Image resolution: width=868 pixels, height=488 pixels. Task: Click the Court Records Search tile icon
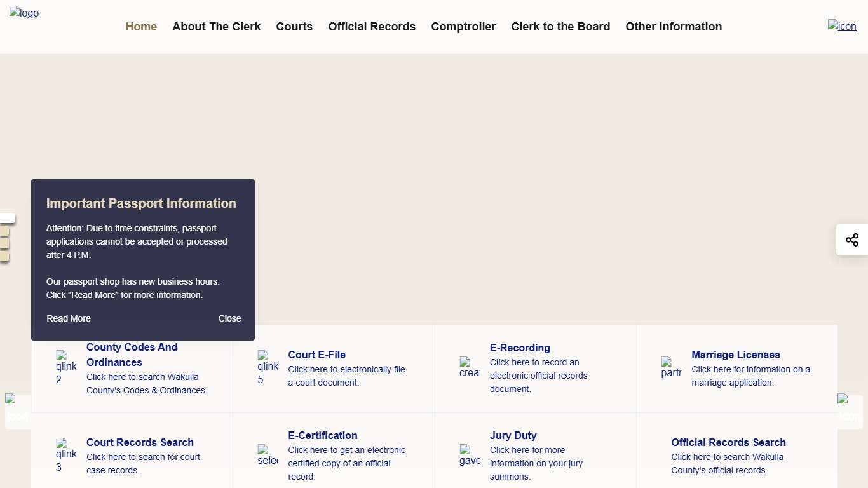[x=66, y=456]
